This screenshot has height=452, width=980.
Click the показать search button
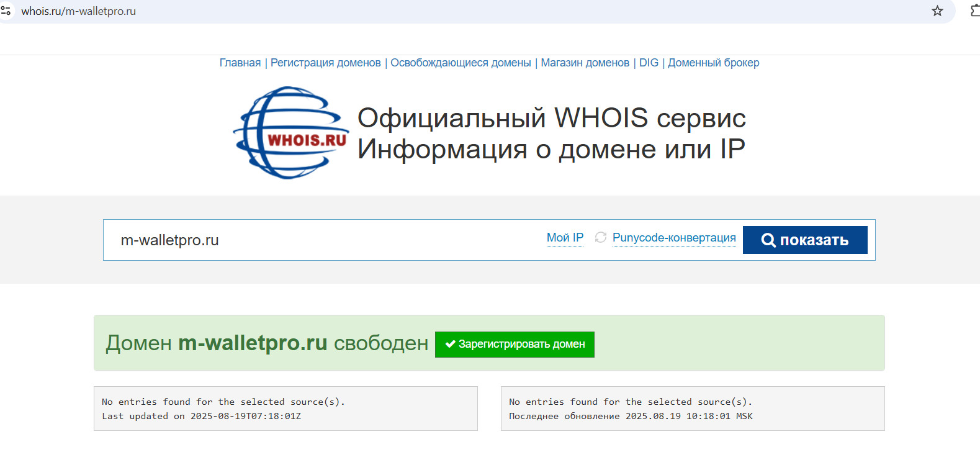pyautogui.click(x=805, y=240)
